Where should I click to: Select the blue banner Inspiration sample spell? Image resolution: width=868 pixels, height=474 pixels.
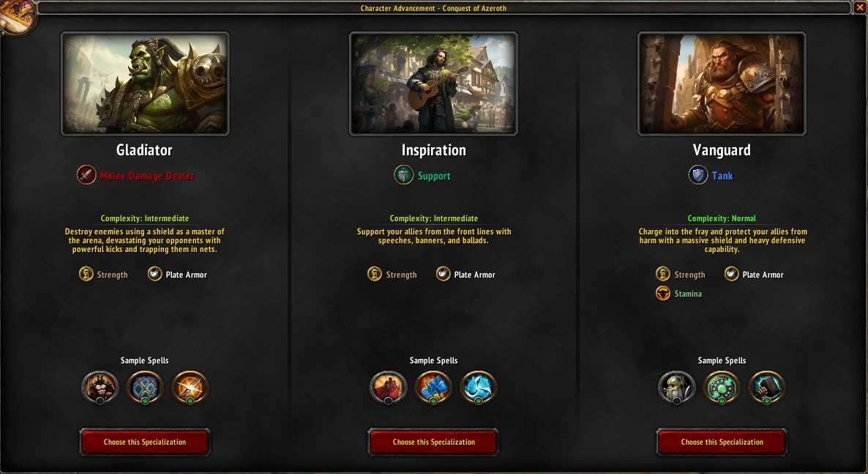(433, 387)
